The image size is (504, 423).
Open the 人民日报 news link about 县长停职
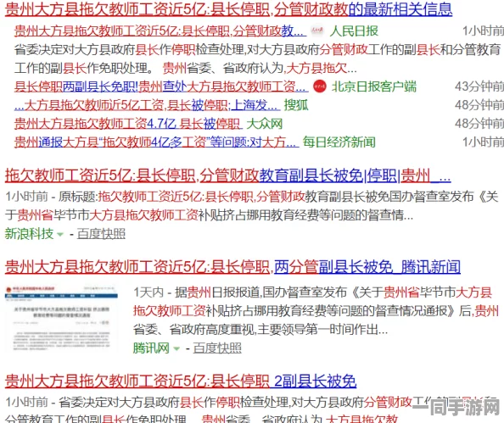click(x=160, y=31)
